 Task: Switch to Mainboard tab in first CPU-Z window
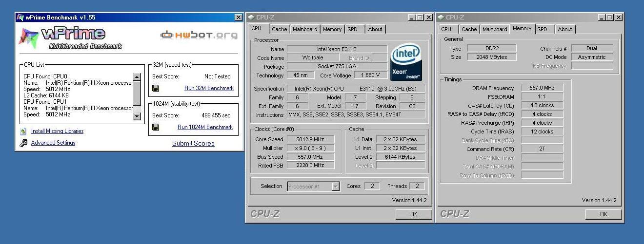tap(305, 29)
